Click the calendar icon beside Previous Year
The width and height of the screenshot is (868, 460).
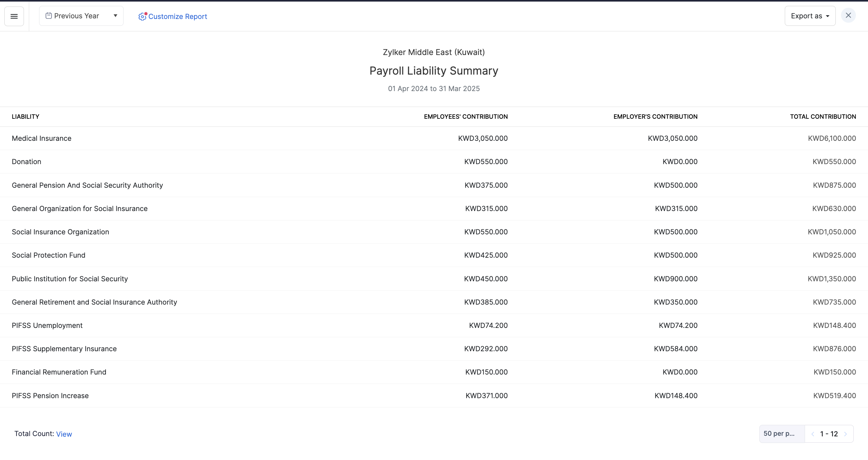pos(48,16)
